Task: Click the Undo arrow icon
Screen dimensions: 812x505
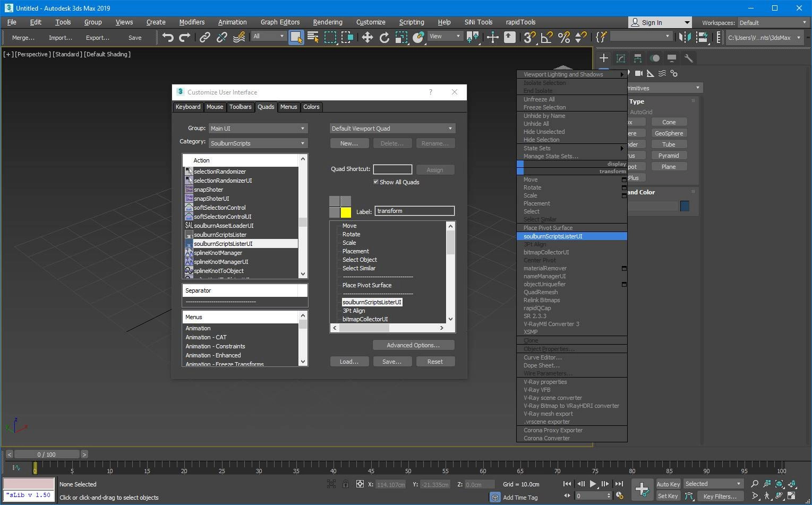Action: pyautogui.click(x=168, y=37)
